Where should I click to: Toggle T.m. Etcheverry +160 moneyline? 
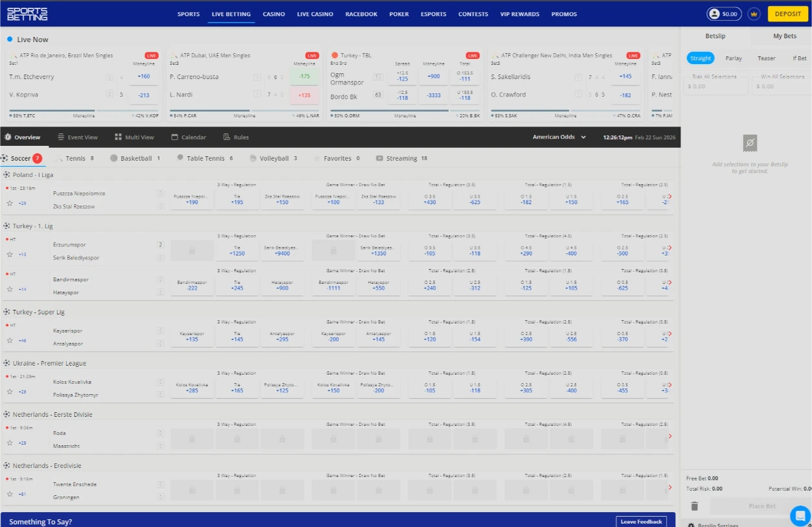point(144,76)
